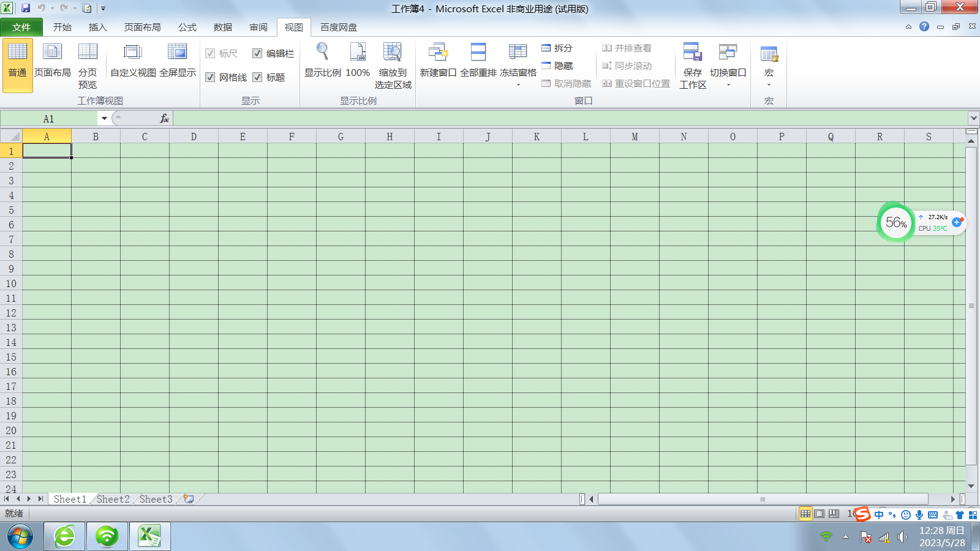The width and height of the screenshot is (980, 551).
Task: Open the Macros (宏) dropdown
Action: pos(769,64)
